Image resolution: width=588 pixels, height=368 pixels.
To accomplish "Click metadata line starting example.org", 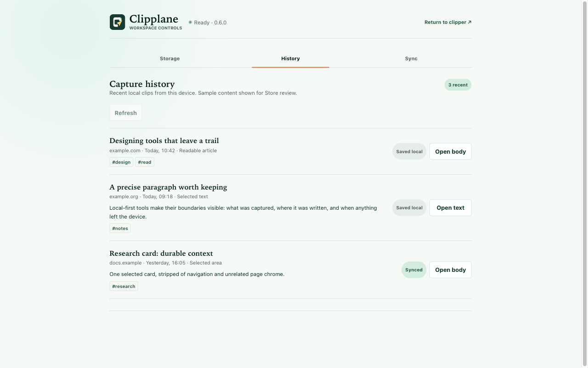I will [158, 196].
